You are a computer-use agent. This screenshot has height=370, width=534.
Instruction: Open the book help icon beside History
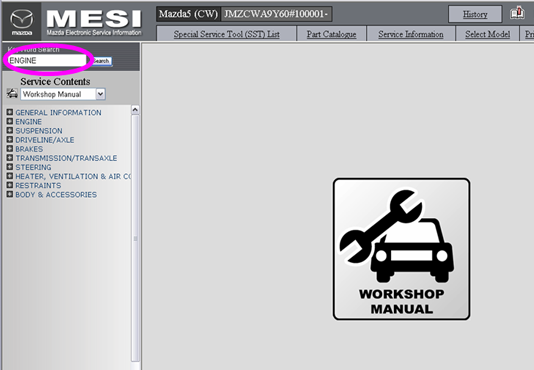517,14
